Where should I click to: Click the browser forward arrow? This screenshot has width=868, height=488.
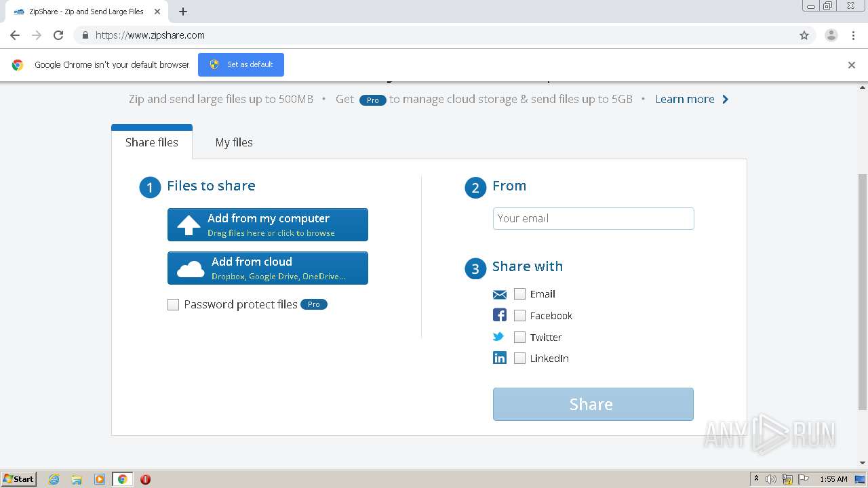click(x=37, y=35)
